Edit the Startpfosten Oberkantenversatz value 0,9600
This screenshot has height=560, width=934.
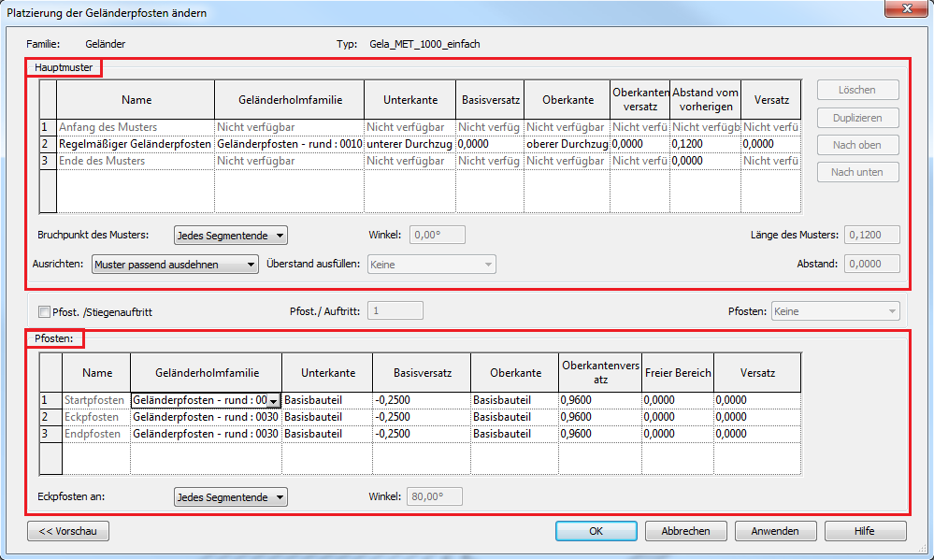coord(598,400)
